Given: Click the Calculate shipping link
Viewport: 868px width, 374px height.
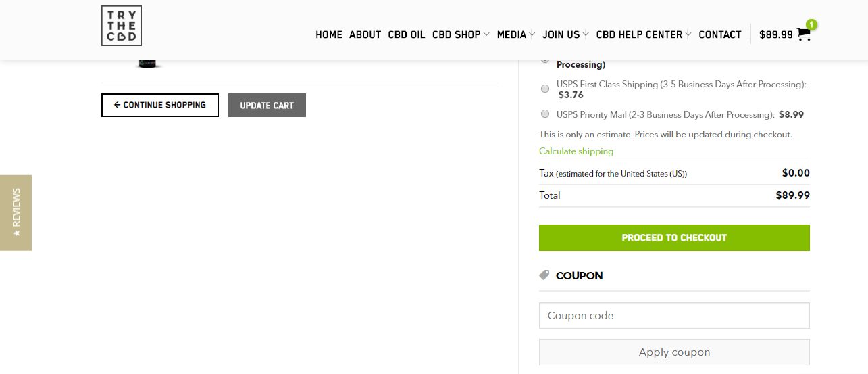Looking at the screenshot, I should (576, 151).
